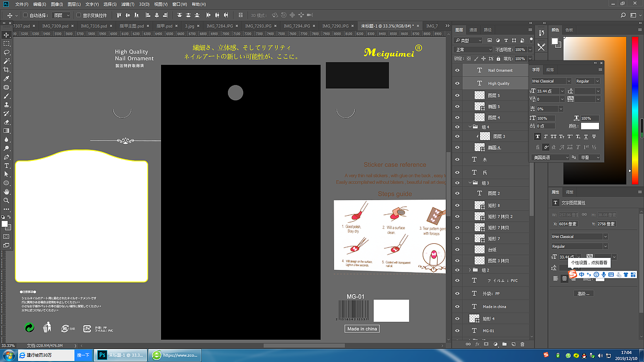Select the Lasso tool
This screenshot has height=362, width=644.
click(7, 52)
